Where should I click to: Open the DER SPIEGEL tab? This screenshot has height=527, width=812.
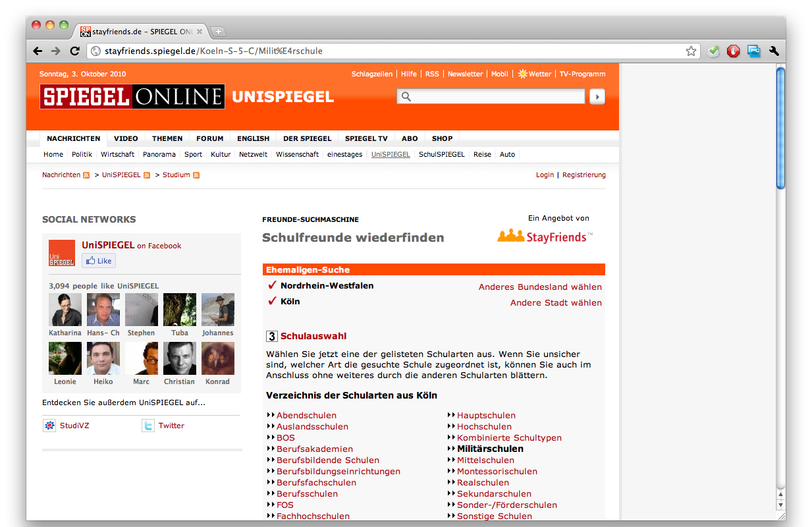[x=308, y=138]
